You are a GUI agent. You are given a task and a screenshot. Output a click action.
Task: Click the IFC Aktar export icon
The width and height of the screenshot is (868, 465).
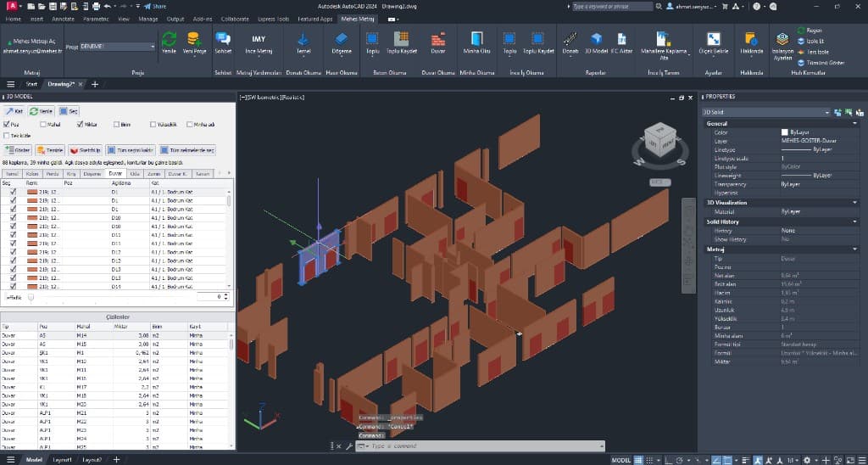[x=621, y=39]
